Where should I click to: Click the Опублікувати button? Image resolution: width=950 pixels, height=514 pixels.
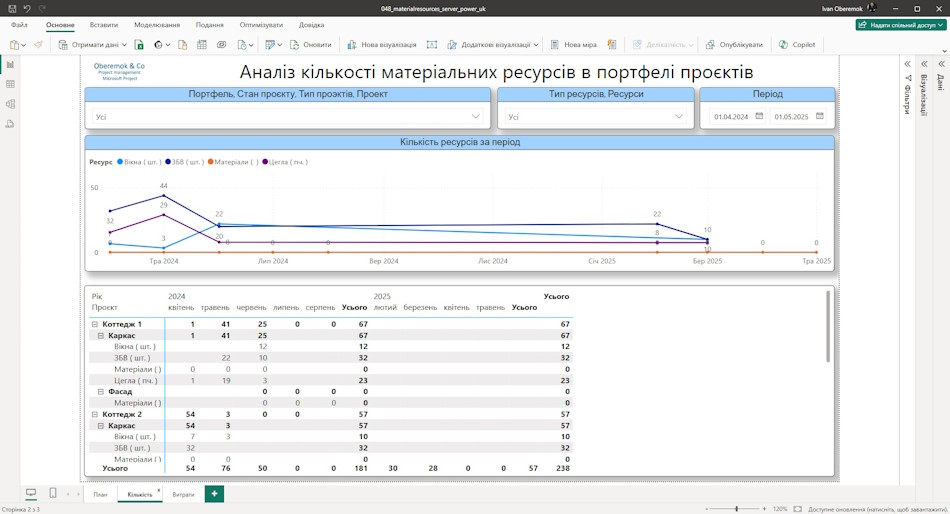(x=734, y=45)
